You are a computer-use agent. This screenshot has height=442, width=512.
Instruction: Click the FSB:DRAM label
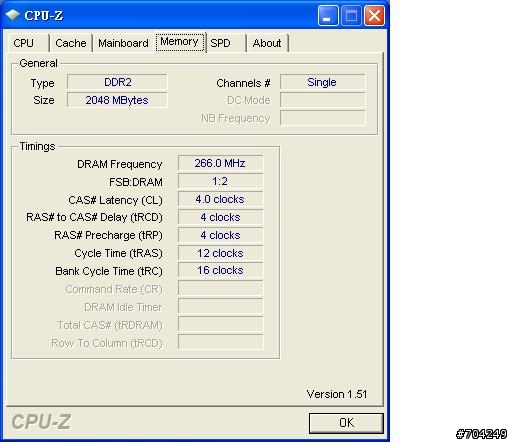[136, 182]
